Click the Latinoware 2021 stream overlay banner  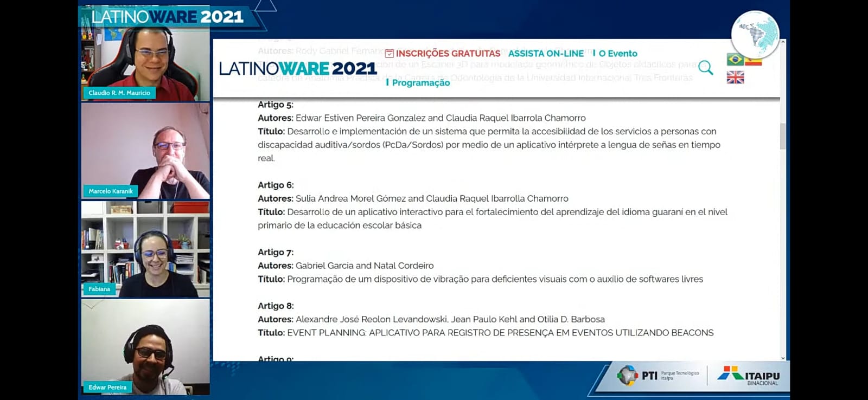click(167, 16)
